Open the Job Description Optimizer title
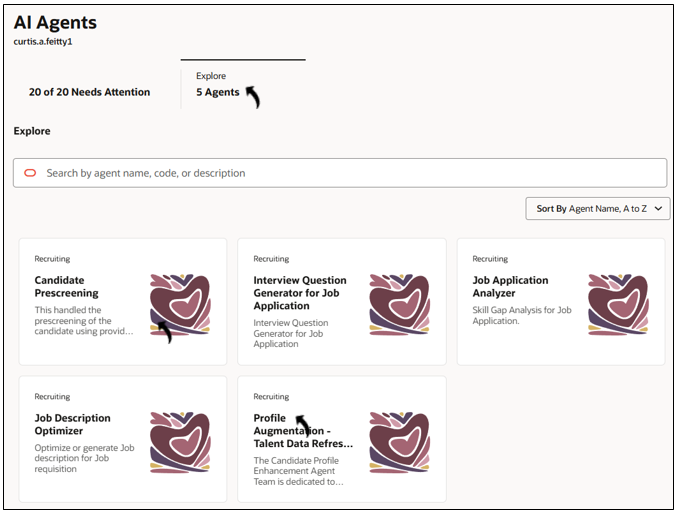The width and height of the screenshot is (677, 512). point(72,425)
